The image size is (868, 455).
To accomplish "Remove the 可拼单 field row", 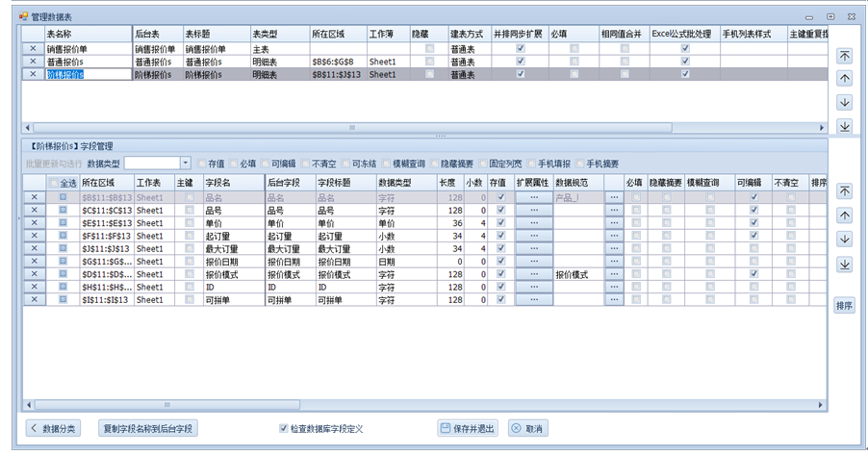I will pyautogui.click(x=32, y=300).
